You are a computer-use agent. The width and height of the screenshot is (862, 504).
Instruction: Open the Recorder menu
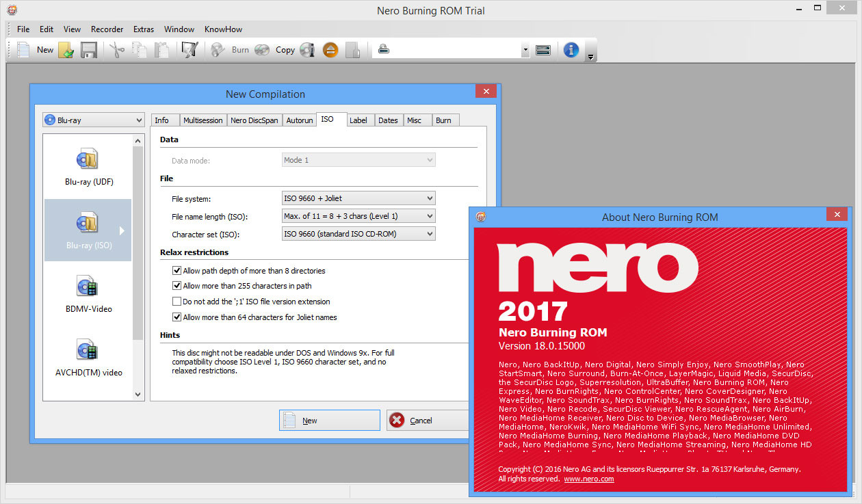107,29
